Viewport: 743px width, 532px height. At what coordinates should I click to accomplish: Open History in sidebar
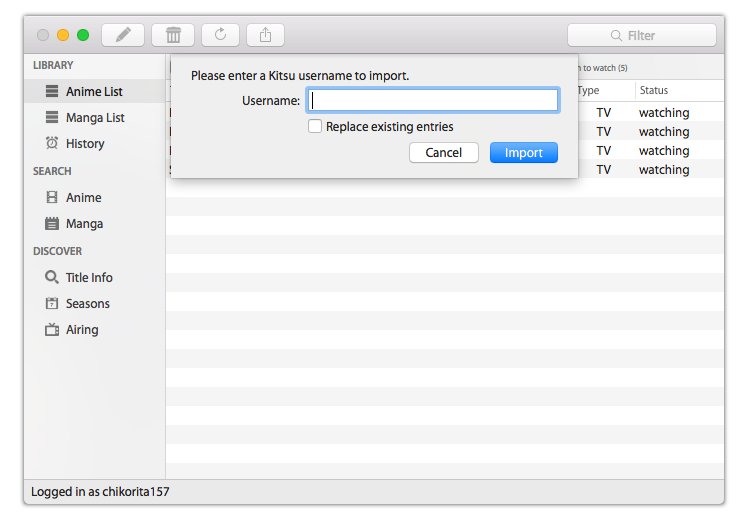point(95,143)
